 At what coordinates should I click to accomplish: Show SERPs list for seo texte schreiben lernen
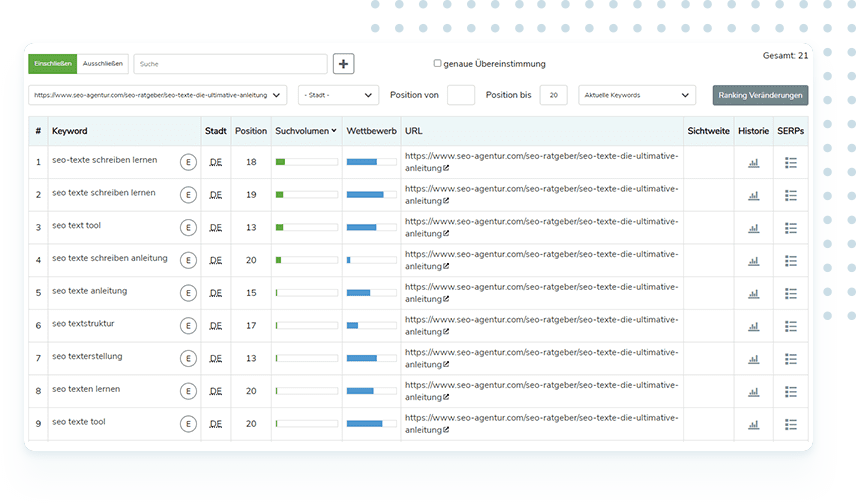[x=790, y=196]
